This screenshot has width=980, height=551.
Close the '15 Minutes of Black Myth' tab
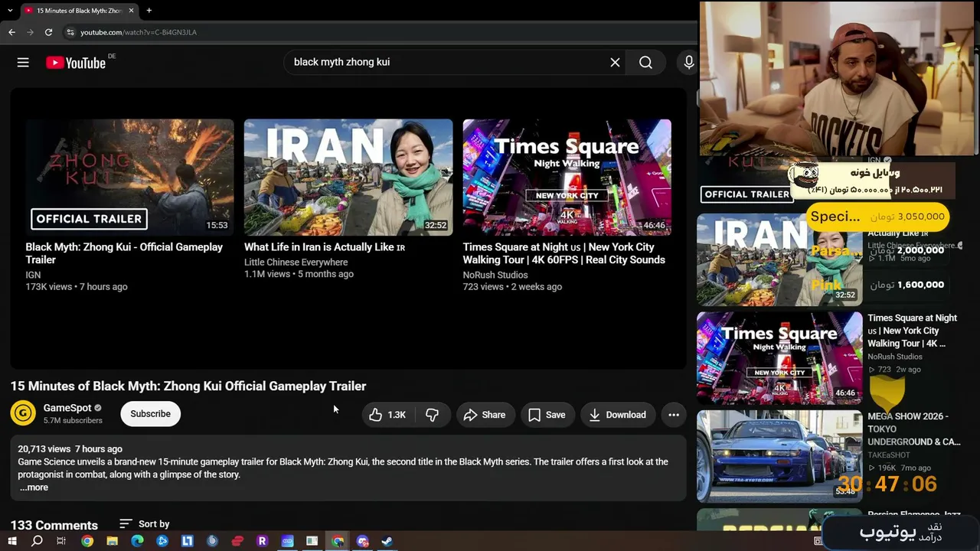click(x=131, y=11)
